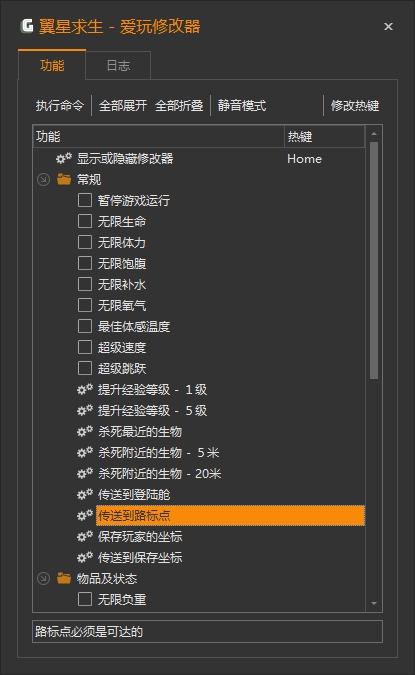Click the vertical scrollbar thumb
The width and height of the screenshot is (415, 675).
coord(374,260)
